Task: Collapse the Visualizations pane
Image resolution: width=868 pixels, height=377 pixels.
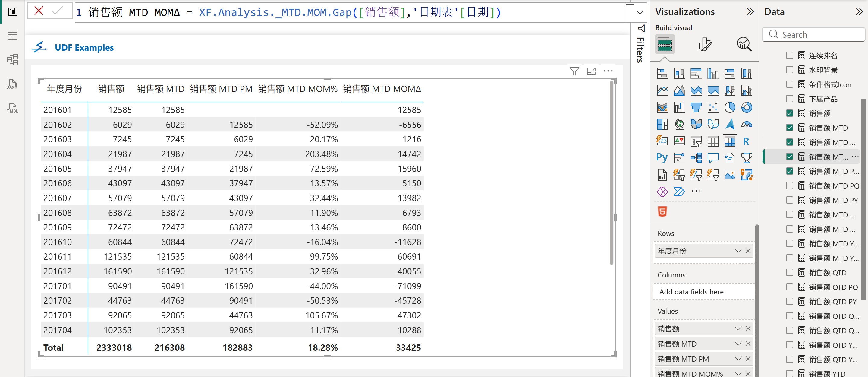Action: click(750, 12)
